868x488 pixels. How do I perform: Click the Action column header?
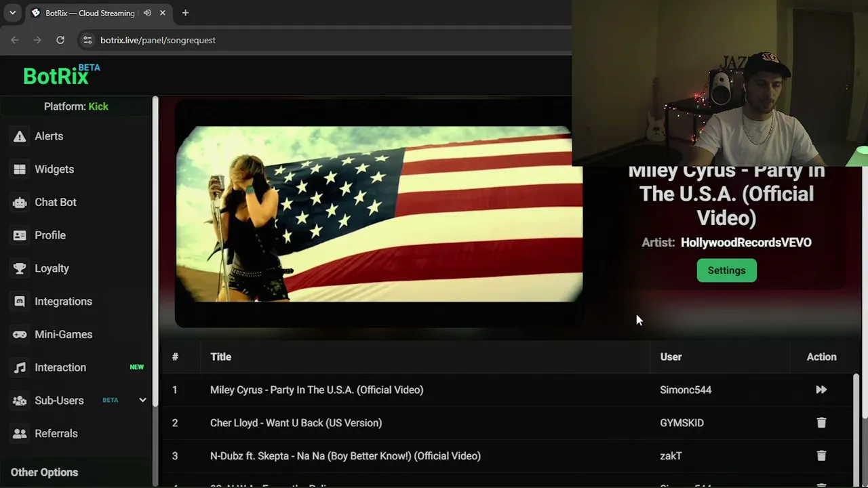pyautogui.click(x=821, y=357)
